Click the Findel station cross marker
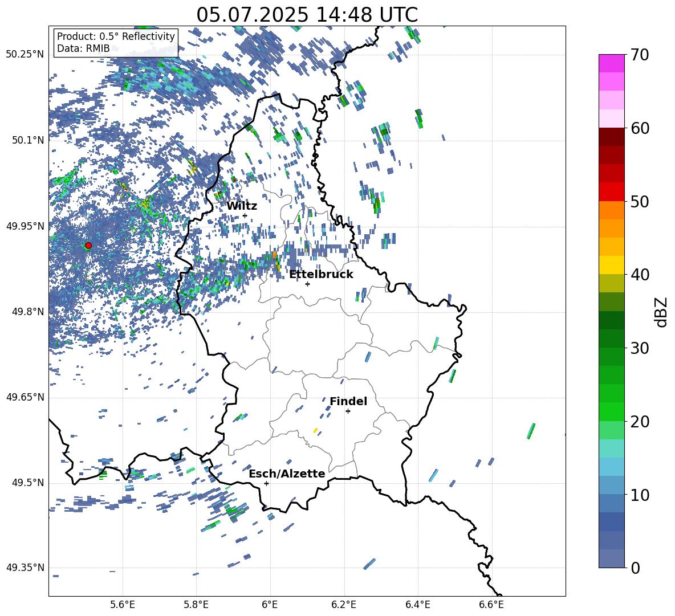Viewport: 675px width, 616px height. [x=348, y=411]
